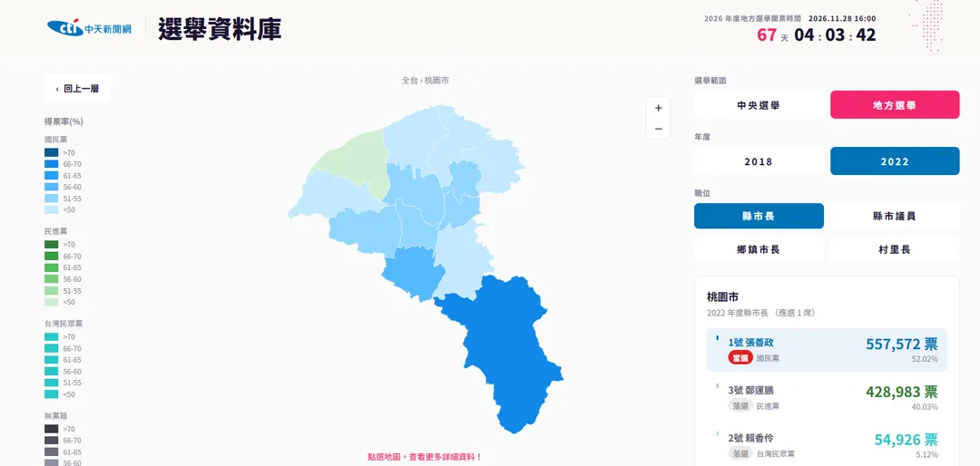This screenshot has height=466, width=980.
Task: Zoom out the map with minus button
Action: [x=658, y=129]
